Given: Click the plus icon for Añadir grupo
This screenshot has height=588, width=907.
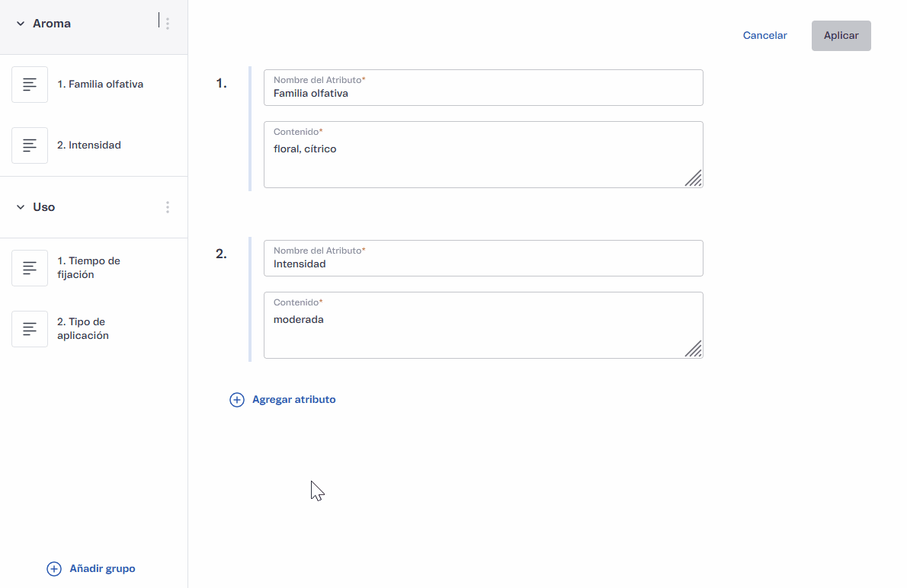Looking at the screenshot, I should 54,569.
